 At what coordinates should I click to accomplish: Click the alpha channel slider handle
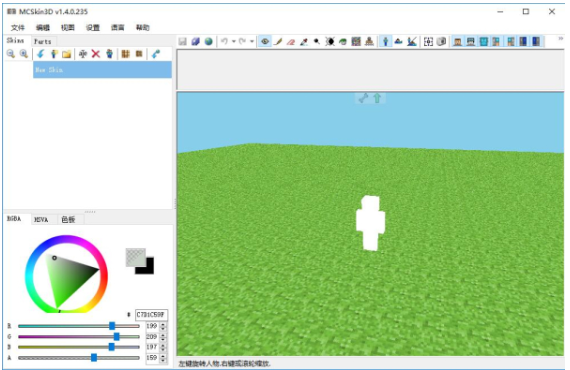94,358
